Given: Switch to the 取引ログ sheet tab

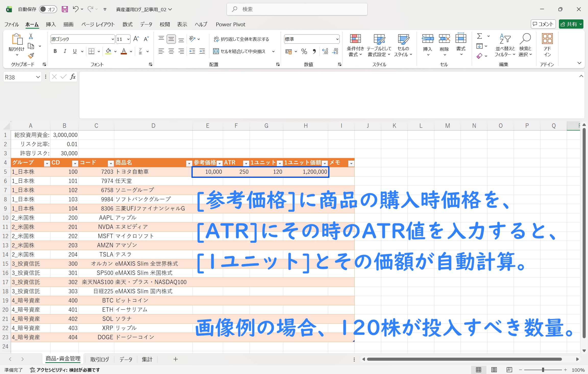Looking at the screenshot, I should pyautogui.click(x=100, y=359).
